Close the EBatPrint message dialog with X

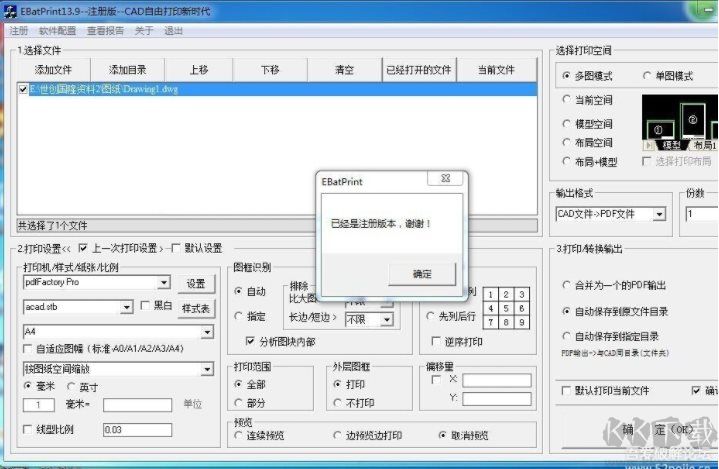point(445,179)
